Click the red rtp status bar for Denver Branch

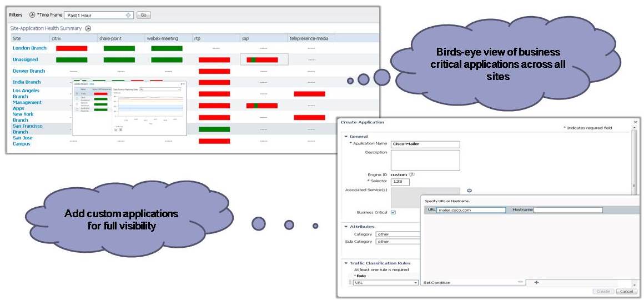point(214,71)
